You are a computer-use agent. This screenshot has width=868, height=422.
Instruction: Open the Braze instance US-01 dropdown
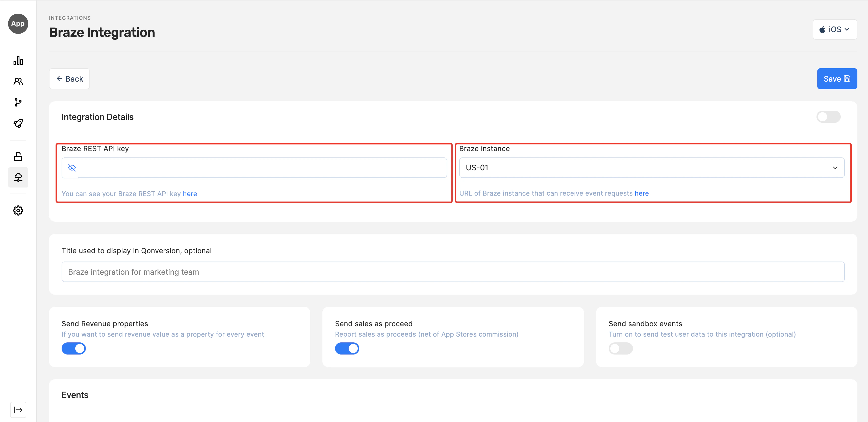[x=651, y=168]
